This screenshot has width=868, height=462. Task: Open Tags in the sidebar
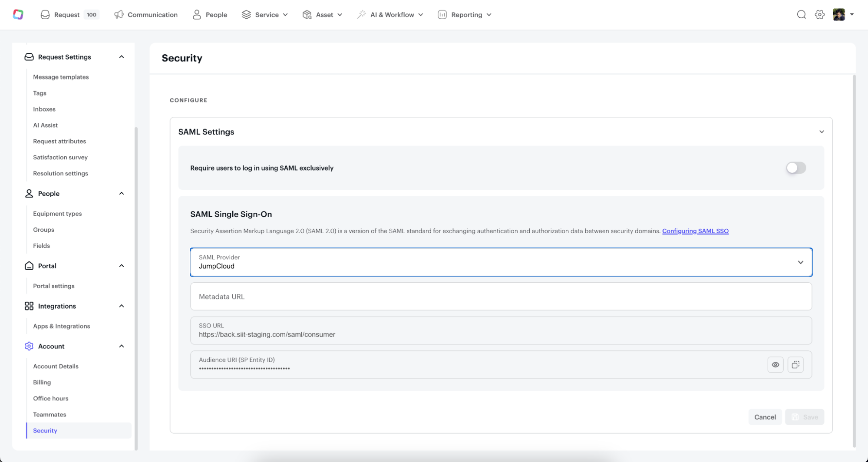pyautogui.click(x=40, y=93)
